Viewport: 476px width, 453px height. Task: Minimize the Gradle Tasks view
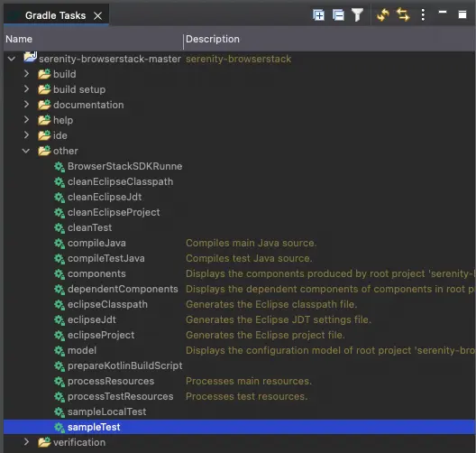tap(443, 12)
